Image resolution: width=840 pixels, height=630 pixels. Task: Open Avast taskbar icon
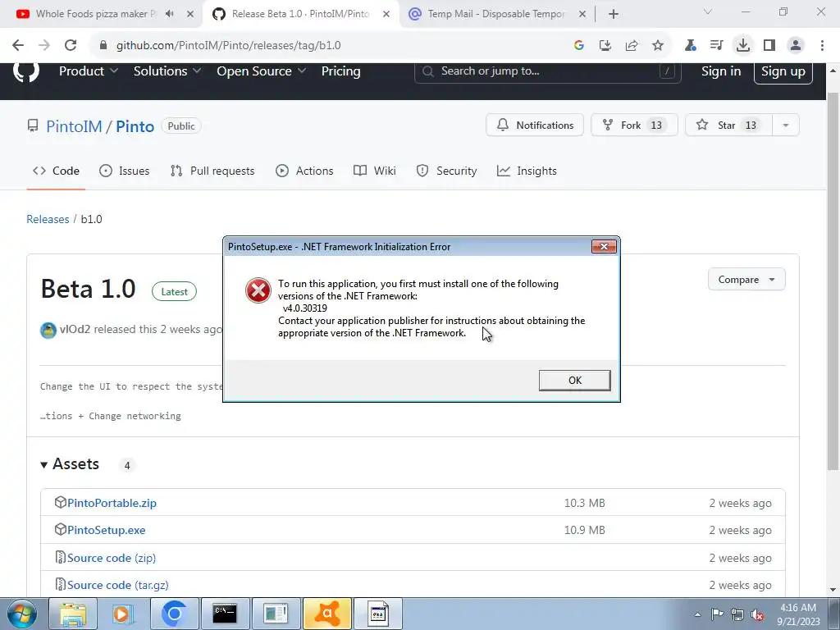pyautogui.click(x=328, y=614)
